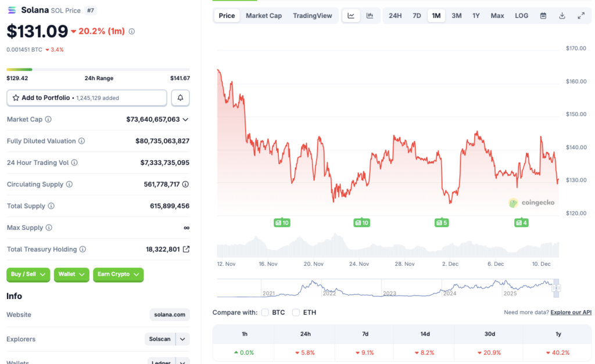
Task: Open the Explore our API link
Action: click(570, 312)
